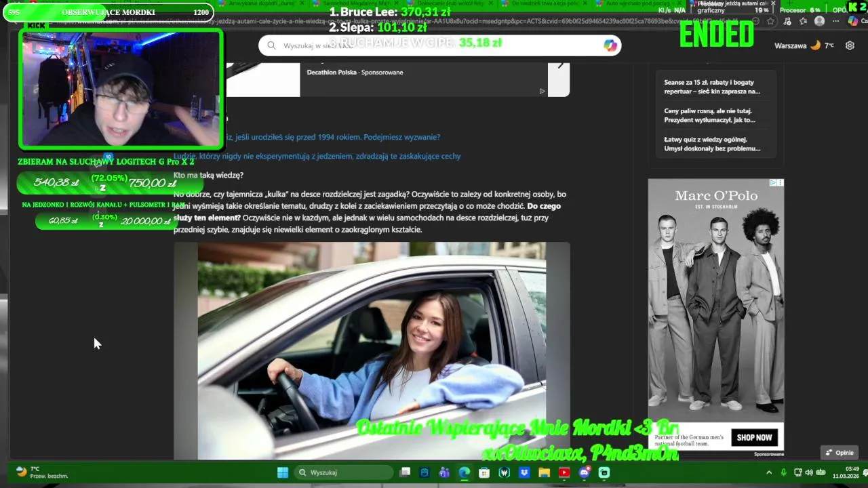This screenshot has width=868, height=488.
Task: Open the mint green app on the taskbar
Action: [604, 472]
